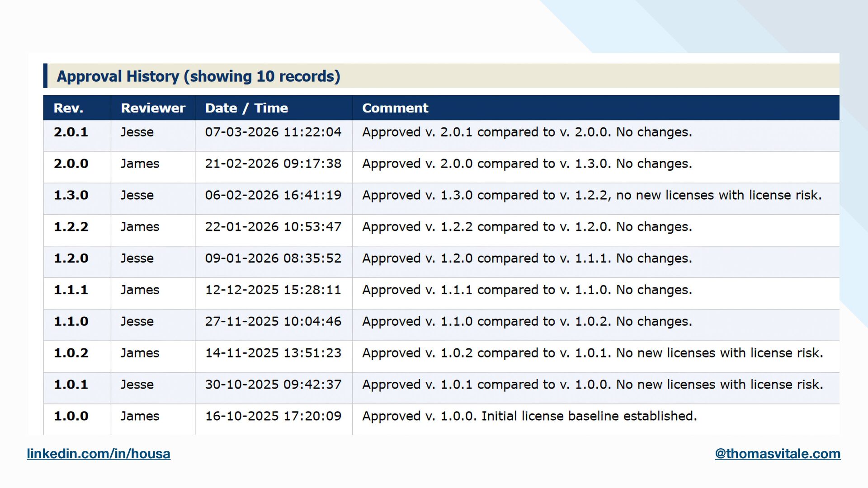
Task: Click revision 1.3.0 in table
Action: 71,195
